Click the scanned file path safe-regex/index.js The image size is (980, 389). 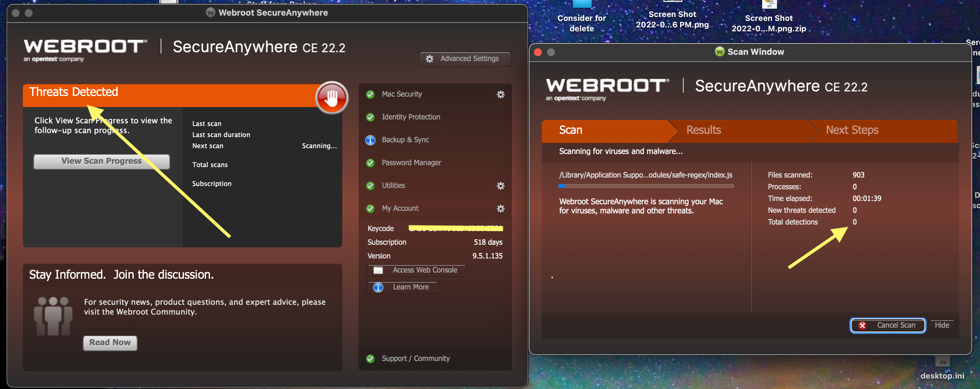tap(645, 175)
